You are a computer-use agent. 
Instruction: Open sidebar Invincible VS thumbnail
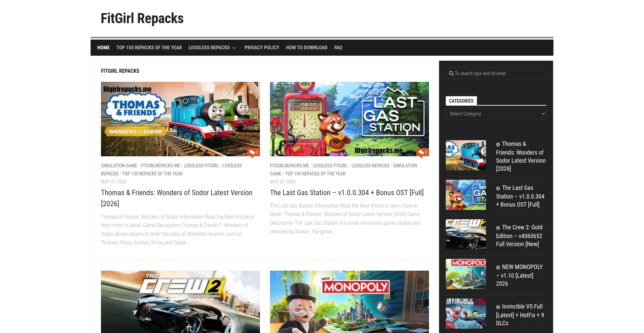(466, 314)
